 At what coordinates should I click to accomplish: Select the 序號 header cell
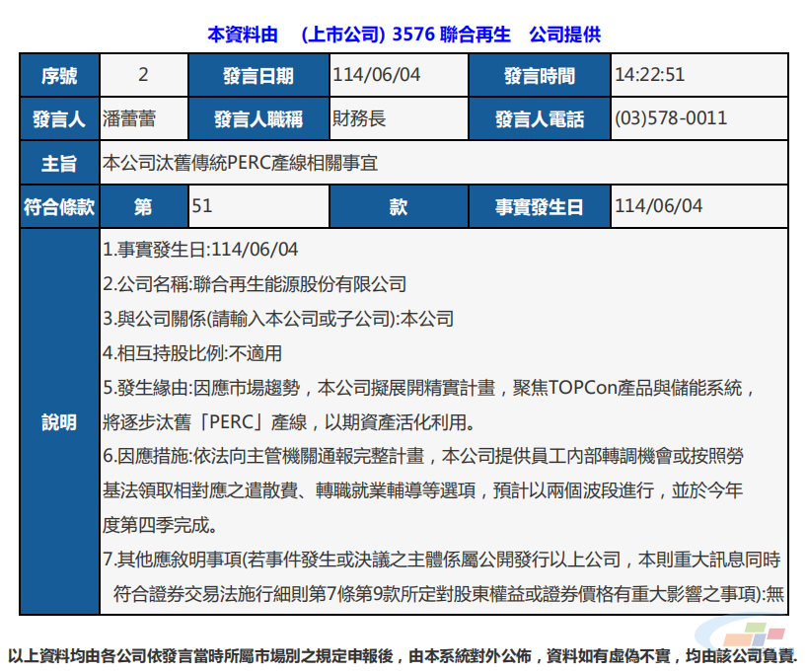point(60,75)
